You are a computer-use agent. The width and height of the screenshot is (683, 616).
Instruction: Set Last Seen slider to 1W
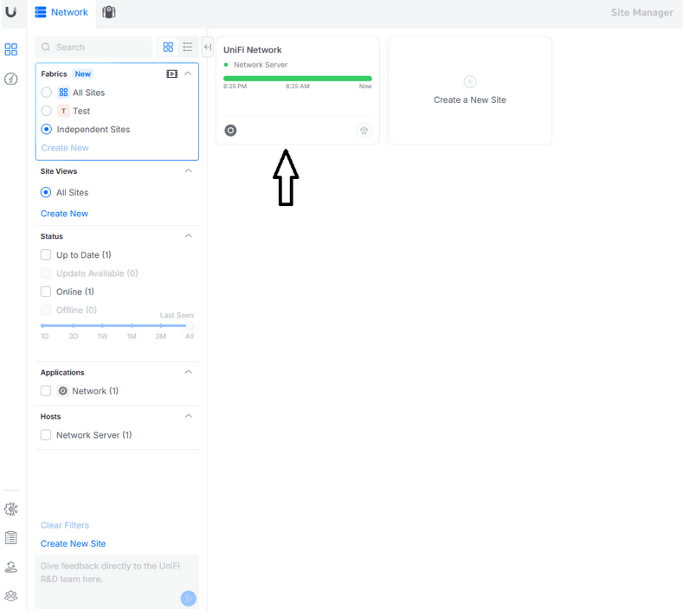pyautogui.click(x=102, y=325)
